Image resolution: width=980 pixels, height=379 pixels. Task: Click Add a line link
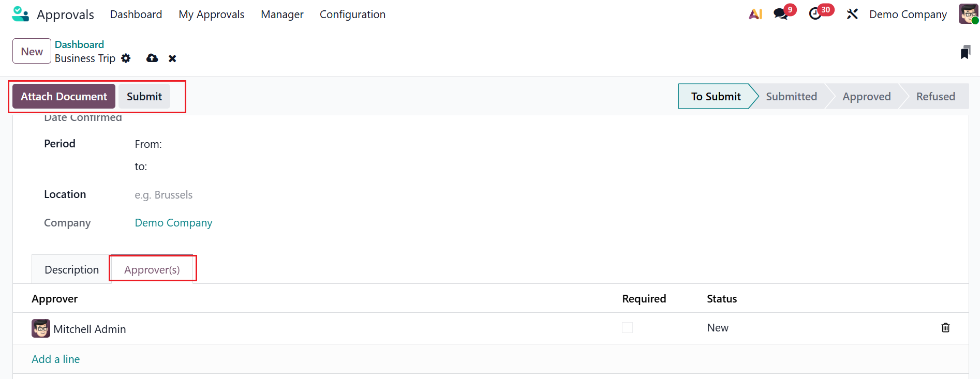[56, 359]
